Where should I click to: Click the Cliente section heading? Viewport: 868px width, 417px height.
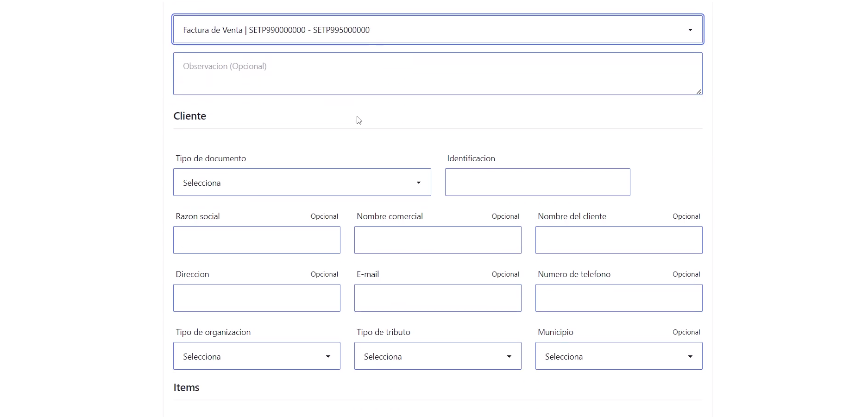coord(190,116)
